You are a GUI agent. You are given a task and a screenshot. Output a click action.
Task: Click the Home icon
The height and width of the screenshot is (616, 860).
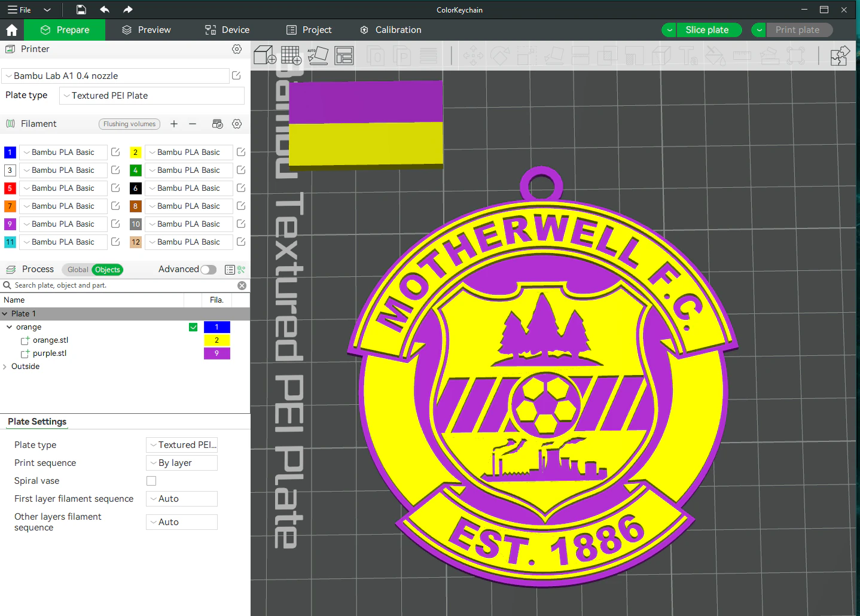[x=11, y=30]
